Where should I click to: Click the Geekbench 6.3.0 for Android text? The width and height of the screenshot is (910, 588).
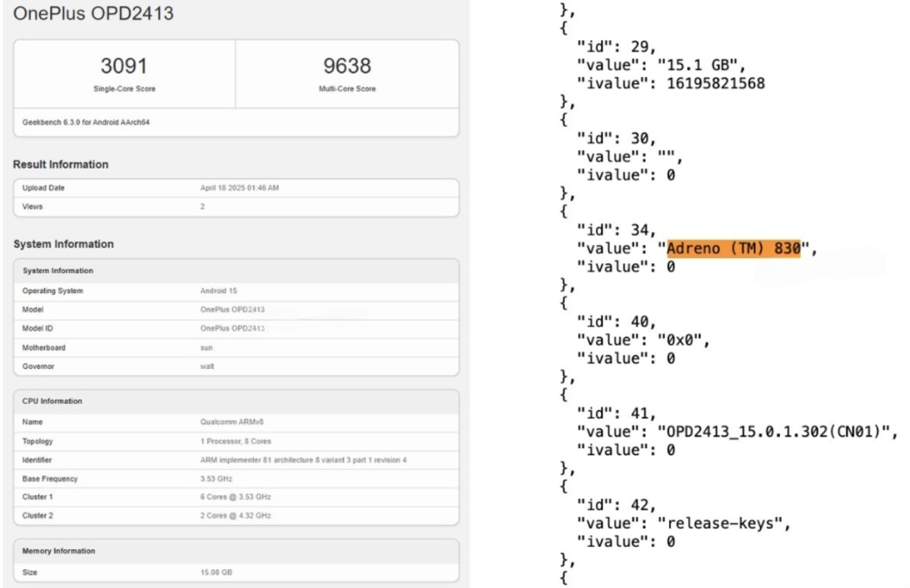tap(86, 122)
